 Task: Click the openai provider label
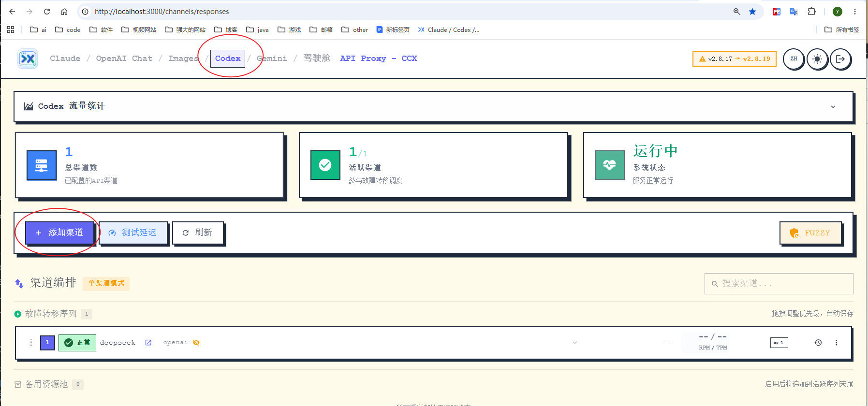[x=176, y=342]
